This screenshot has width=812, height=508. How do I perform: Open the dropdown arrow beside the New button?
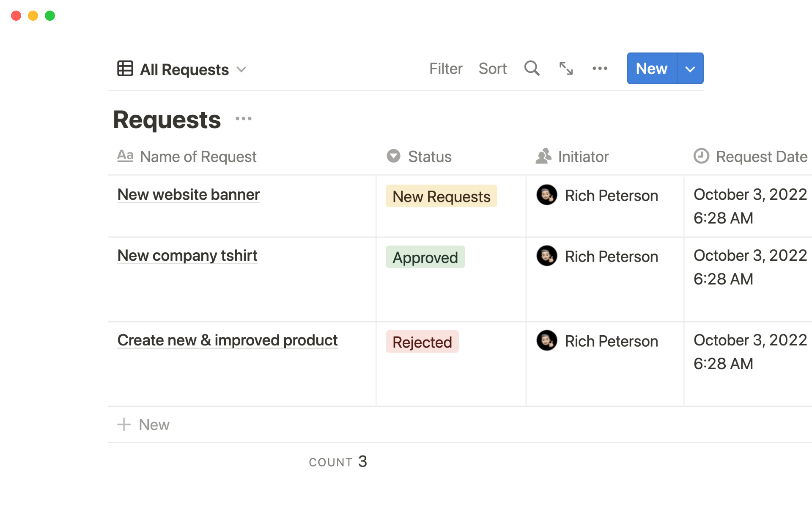pos(690,69)
